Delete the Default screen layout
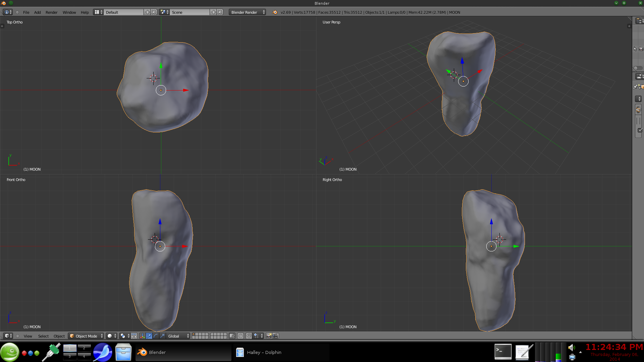The image size is (644, 362). coord(154,12)
